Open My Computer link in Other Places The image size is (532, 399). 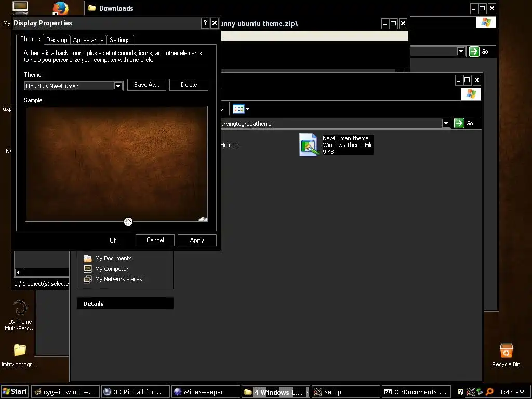click(x=112, y=269)
